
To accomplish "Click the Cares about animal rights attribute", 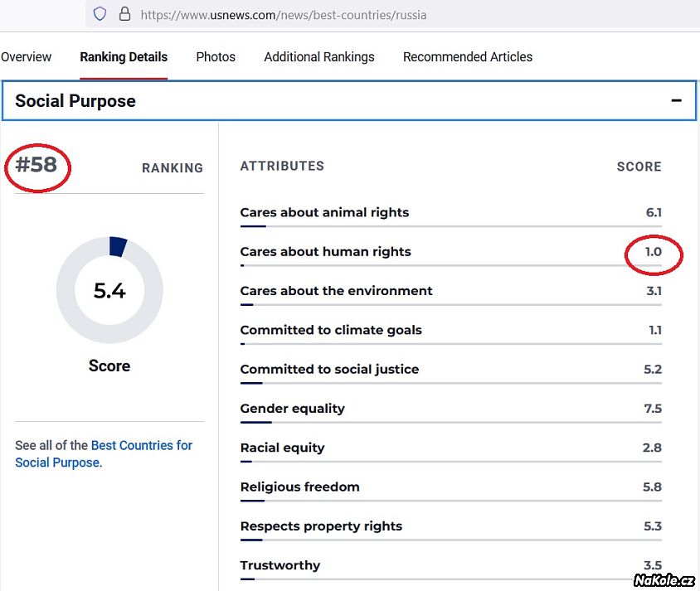I will [324, 212].
